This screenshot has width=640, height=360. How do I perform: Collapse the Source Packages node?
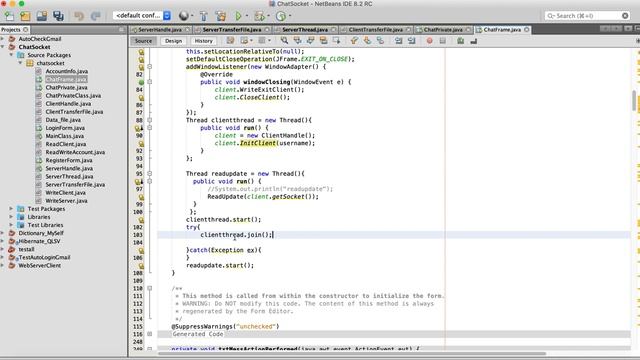pos(12,55)
